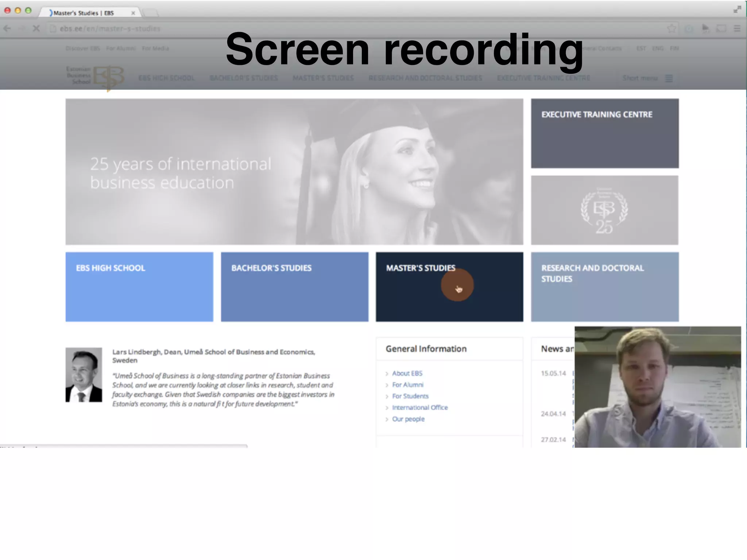Viewport: 747px width, 560px height.
Task: Switch site language to FIN
Action: click(674, 48)
